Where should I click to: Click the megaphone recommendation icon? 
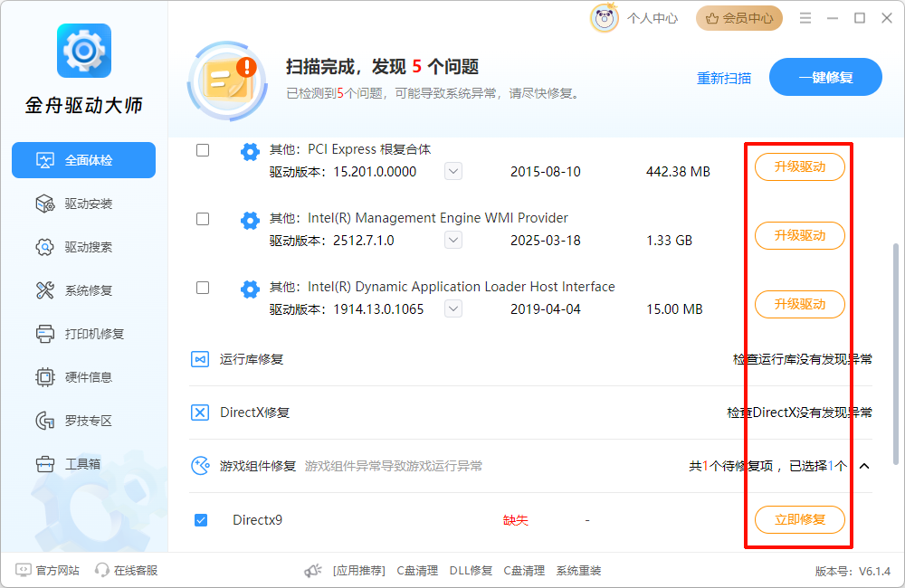click(x=313, y=571)
